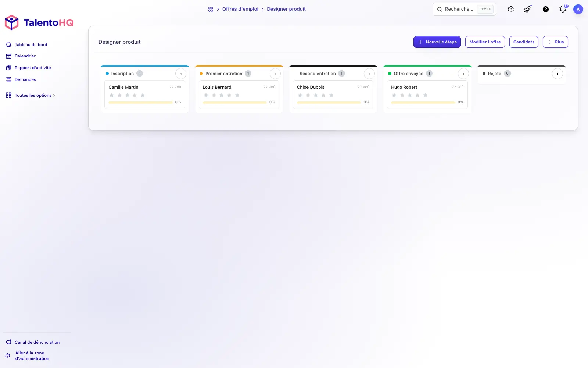Click the Offre envoyée column title
The height and width of the screenshot is (368, 588).
408,74
